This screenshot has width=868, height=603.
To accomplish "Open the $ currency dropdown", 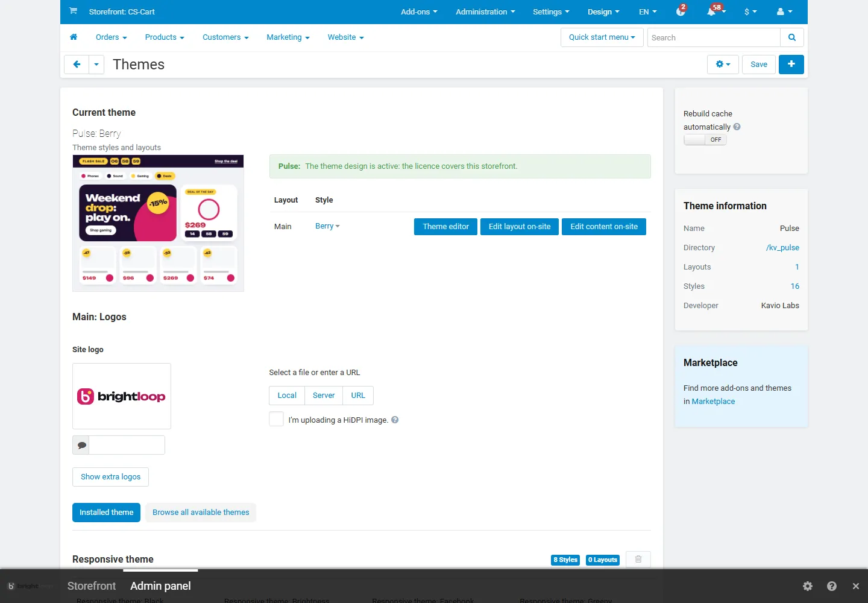I will (750, 11).
